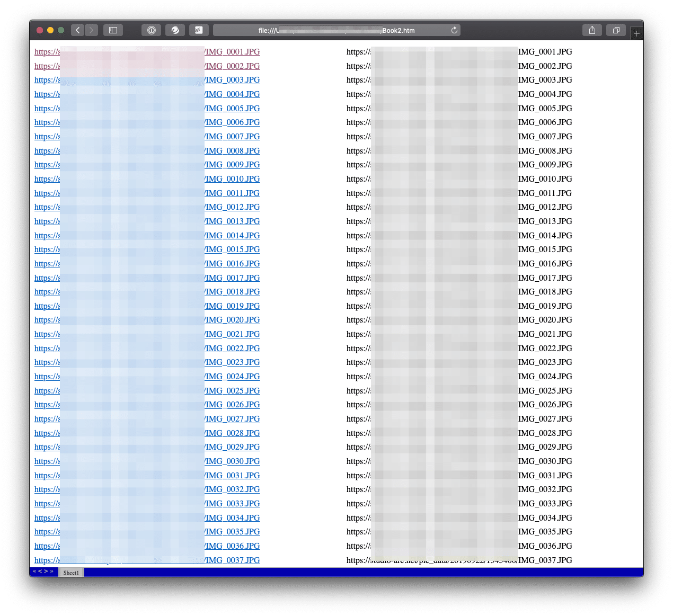Image resolution: width=673 pixels, height=616 pixels.
Task: Click the last-sheet » arrow control
Action: [51, 572]
